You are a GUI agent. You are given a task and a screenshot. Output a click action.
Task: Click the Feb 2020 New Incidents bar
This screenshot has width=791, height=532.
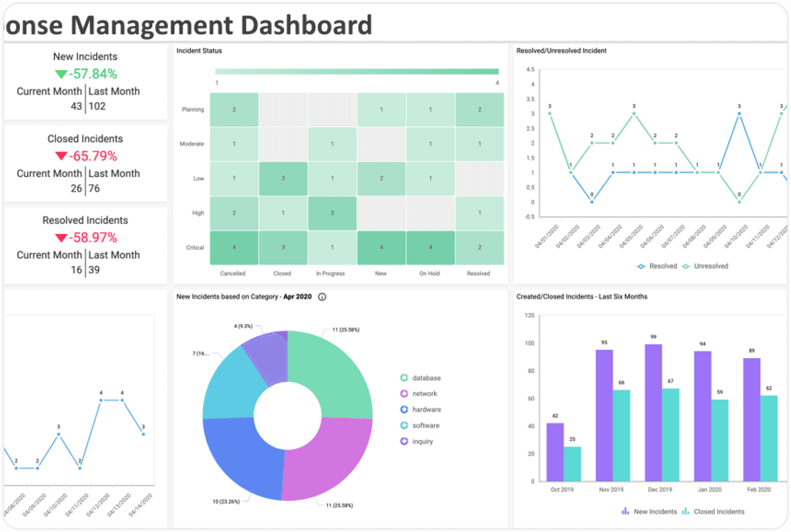click(752, 420)
